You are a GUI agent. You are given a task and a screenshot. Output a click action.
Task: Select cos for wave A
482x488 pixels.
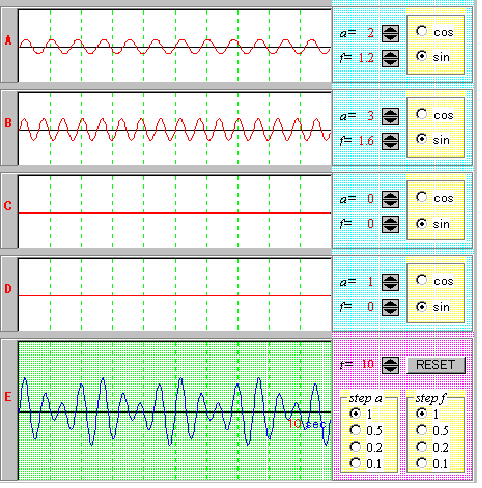click(422, 31)
